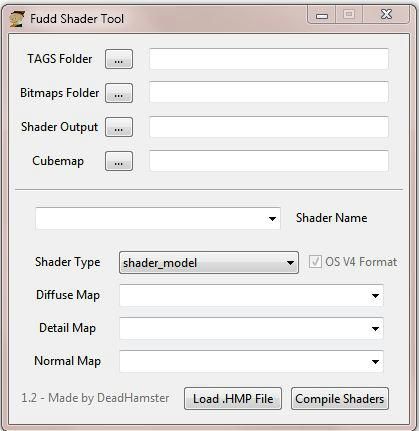The width and height of the screenshot is (419, 431).
Task: Toggle the OS V4 Format checkbox
Action: (315, 262)
